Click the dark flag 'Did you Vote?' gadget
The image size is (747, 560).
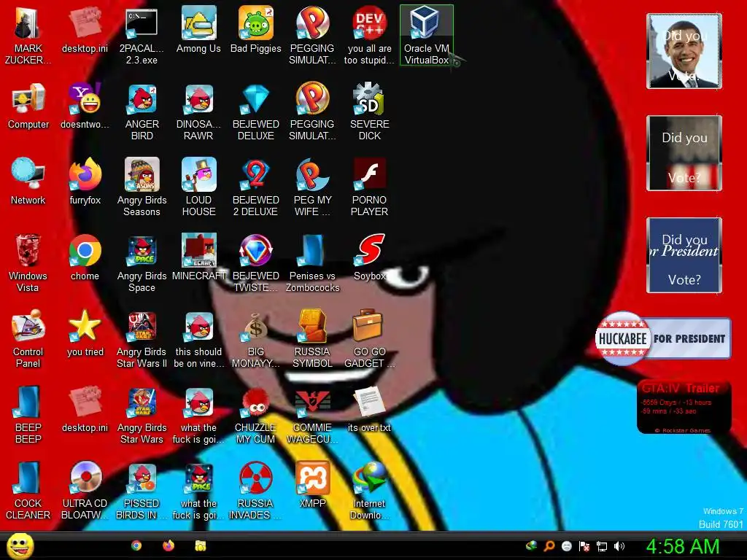[684, 153]
